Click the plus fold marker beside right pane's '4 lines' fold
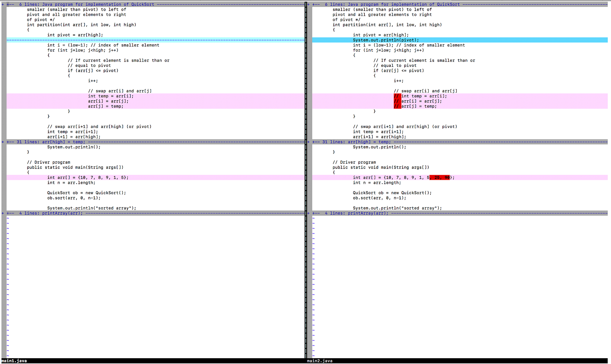The height and width of the screenshot is (364, 611). point(309,213)
